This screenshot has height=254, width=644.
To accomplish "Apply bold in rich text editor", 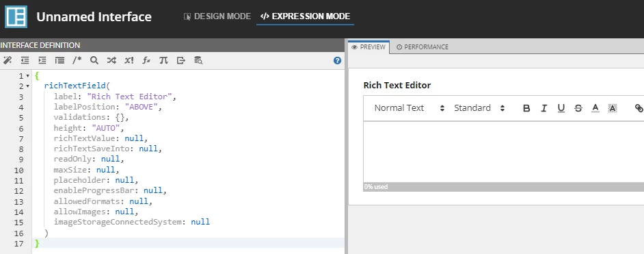I will coord(526,108).
